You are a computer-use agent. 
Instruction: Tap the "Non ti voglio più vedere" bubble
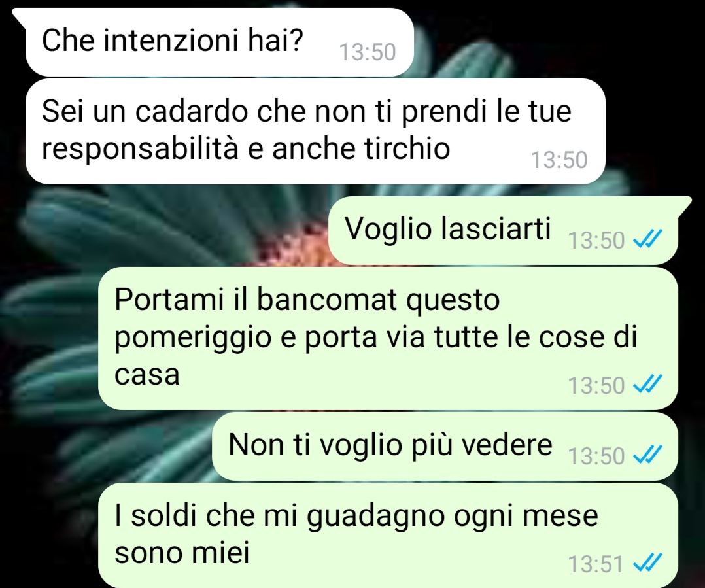pos(445,446)
